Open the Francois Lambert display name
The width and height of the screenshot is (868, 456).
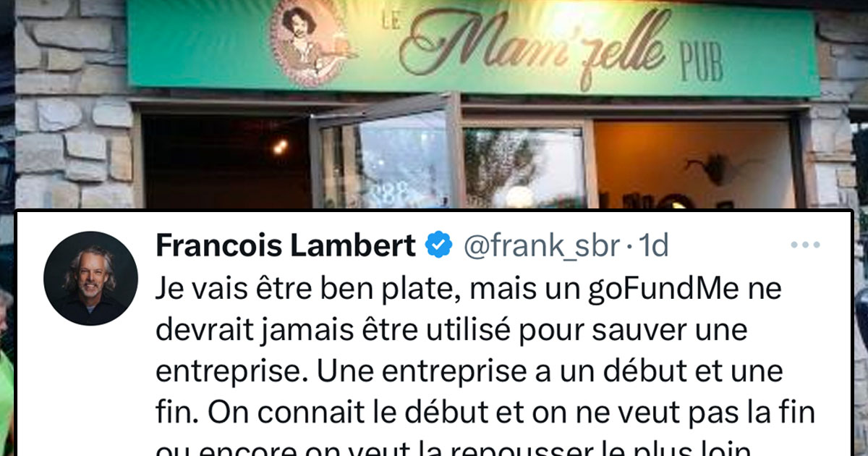[286, 247]
